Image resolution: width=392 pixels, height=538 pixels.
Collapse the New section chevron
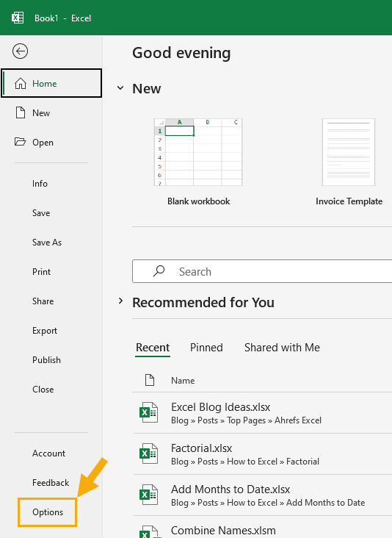point(120,88)
